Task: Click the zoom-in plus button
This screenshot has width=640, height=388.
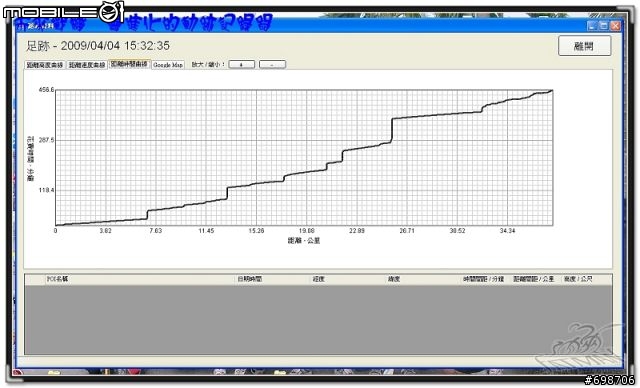Action: (242, 64)
